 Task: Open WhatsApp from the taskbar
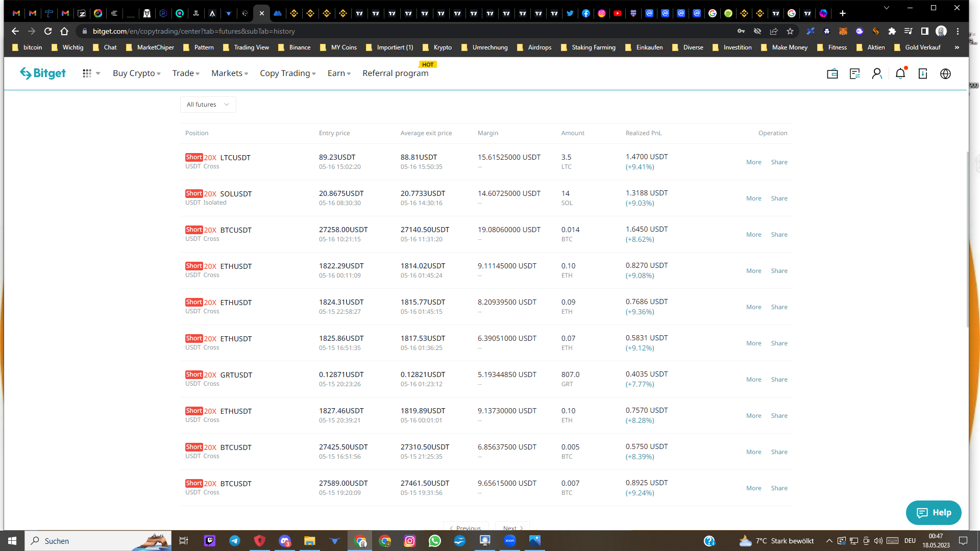(x=435, y=541)
